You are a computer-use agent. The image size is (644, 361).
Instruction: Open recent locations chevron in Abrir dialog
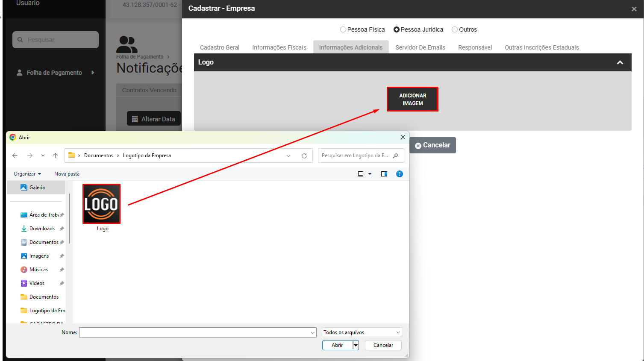[43, 156]
